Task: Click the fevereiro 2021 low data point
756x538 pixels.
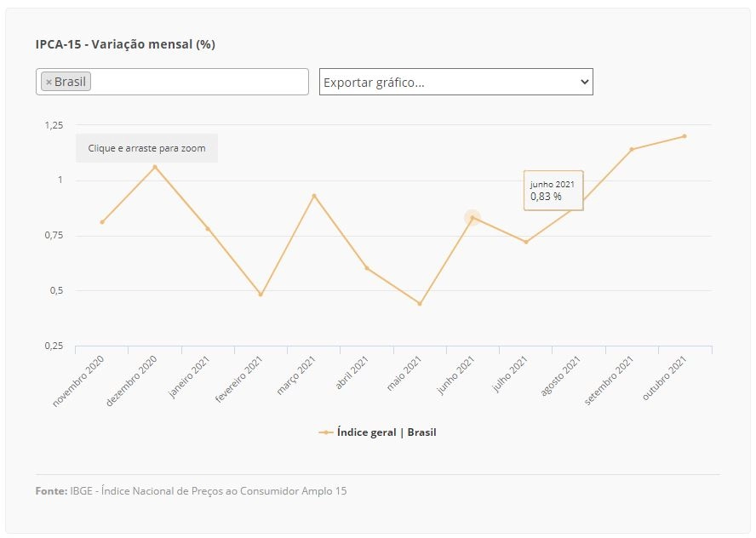Action: 261,295
